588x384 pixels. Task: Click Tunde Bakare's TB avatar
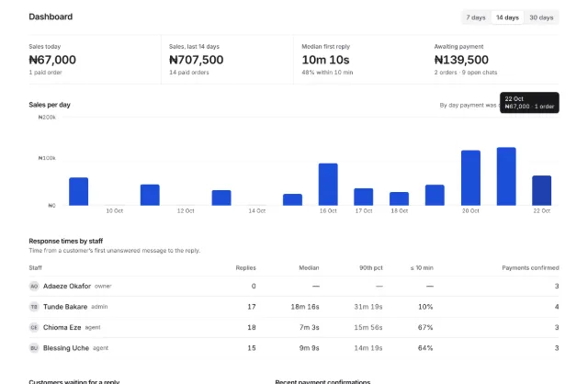tap(34, 307)
